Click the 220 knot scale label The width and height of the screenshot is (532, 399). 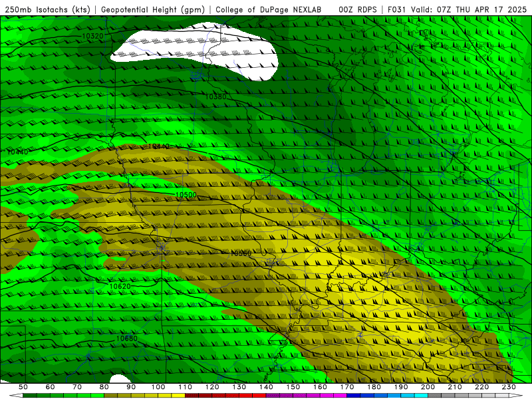(x=482, y=387)
